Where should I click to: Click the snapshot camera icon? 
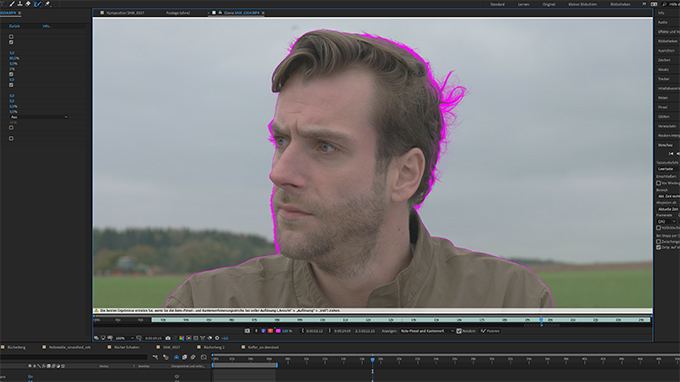point(168,338)
